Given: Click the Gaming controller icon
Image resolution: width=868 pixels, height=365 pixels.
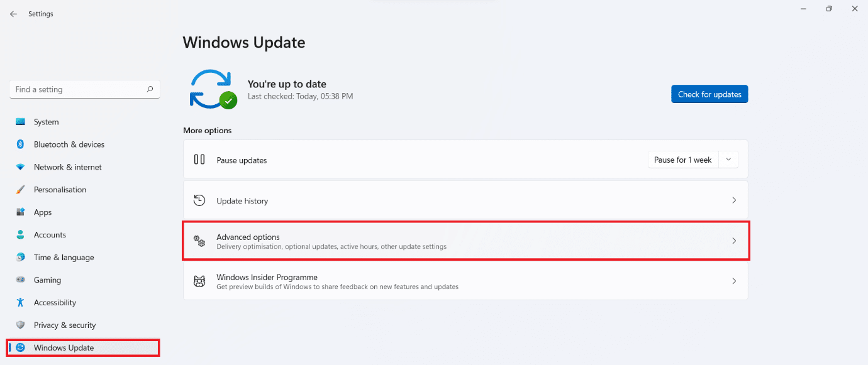Looking at the screenshot, I should [21, 280].
